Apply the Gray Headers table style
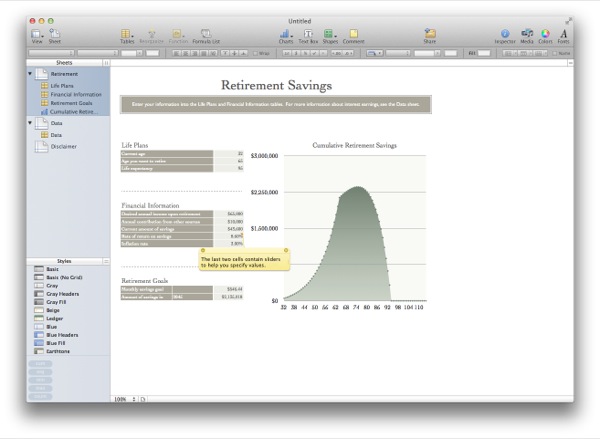 (63, 294)
